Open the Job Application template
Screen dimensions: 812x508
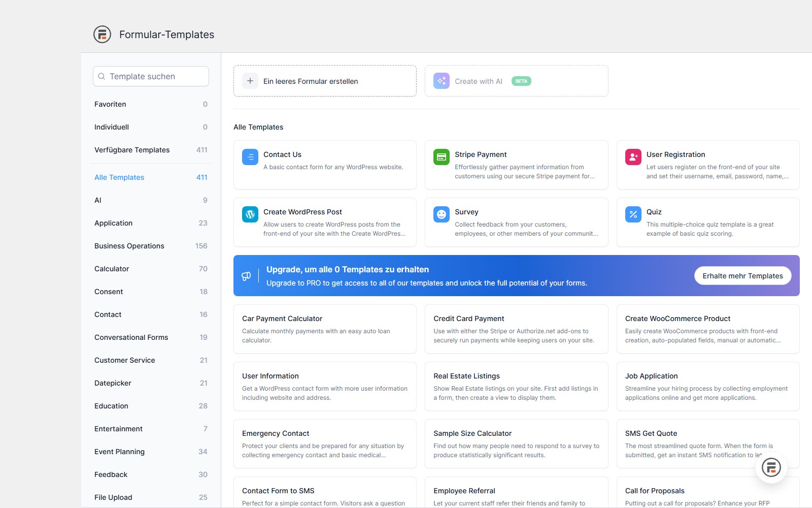point(708,387)
